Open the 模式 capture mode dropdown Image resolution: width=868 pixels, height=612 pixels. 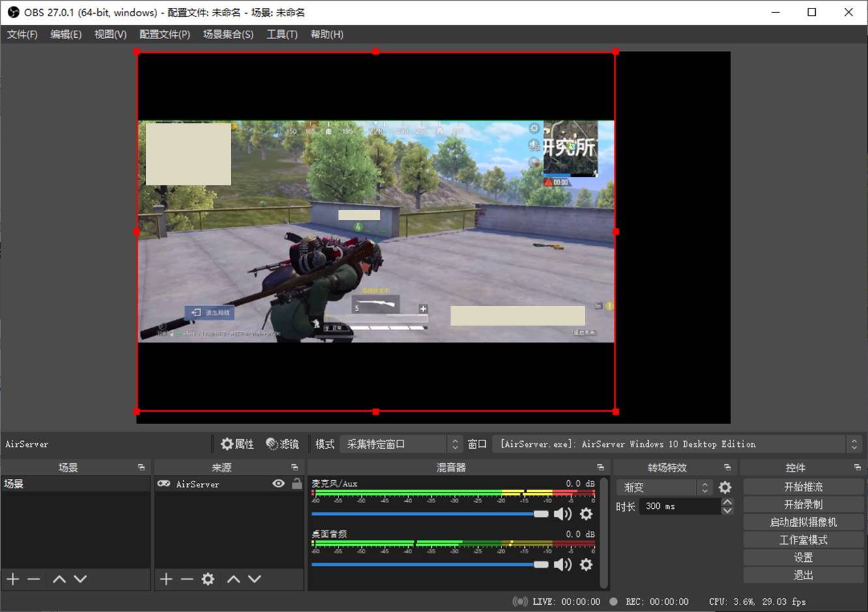click(x=401, y=444)
